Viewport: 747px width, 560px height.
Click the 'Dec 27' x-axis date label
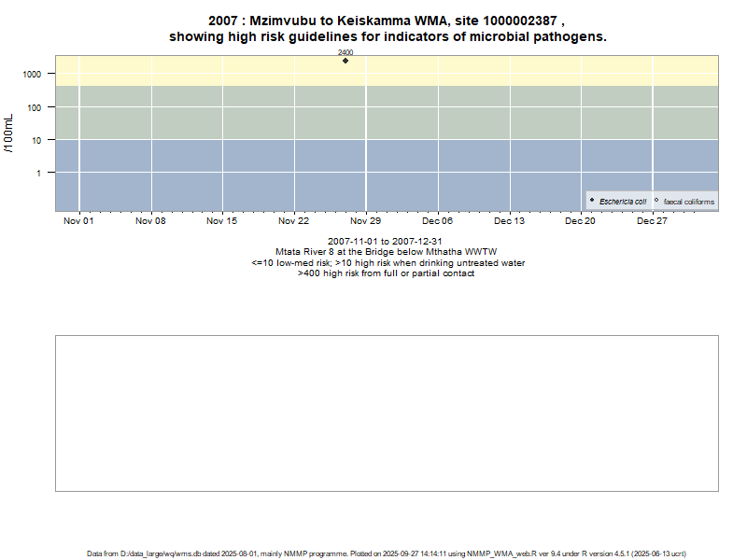(653, 221)
